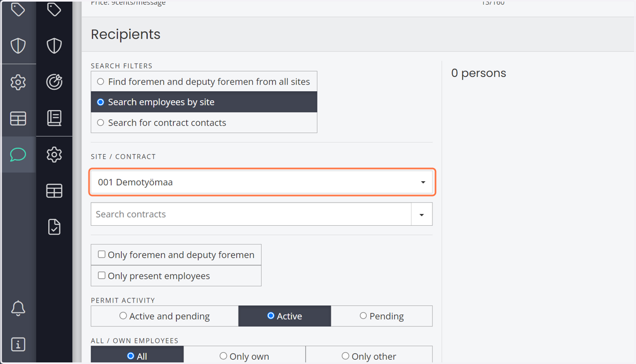The image size is (636, 364).
Task: Open the target goal icon
Action: tap(54, 82)
